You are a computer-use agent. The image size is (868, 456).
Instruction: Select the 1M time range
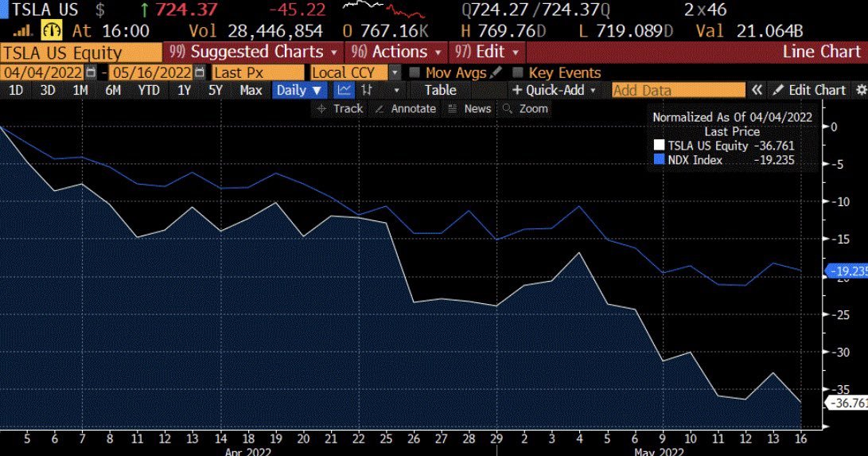pyautogui.click(x=80, y=90)
